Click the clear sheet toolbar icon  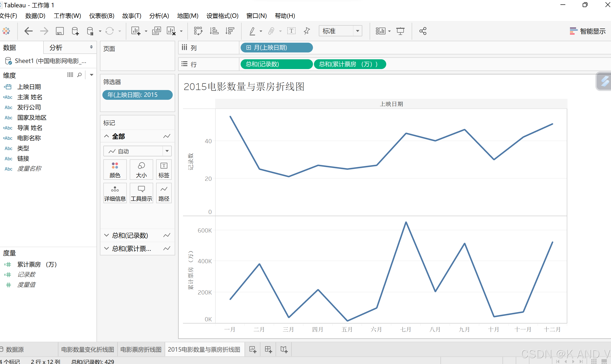pyautogui.click(x=171, y=31)
